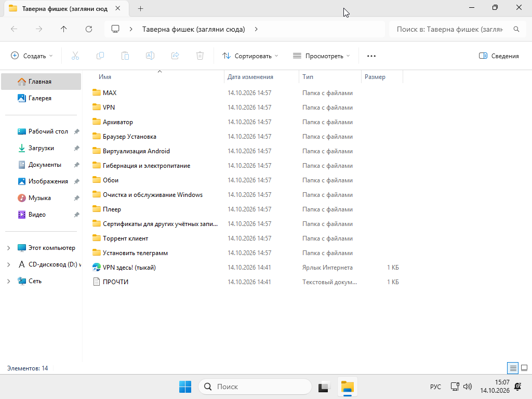Switch to large thumbnails view icon
The width and height of the screenshot is (532, 399).
524,368
